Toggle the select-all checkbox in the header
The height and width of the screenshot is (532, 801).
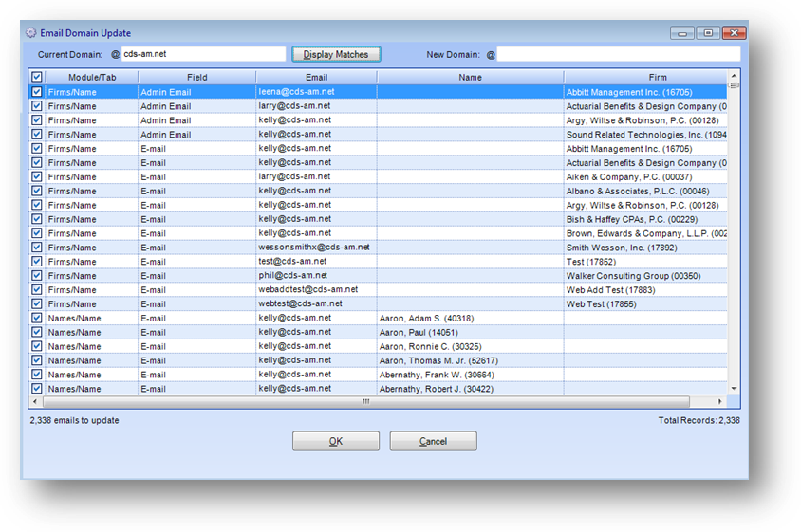[x=37, y=78]
